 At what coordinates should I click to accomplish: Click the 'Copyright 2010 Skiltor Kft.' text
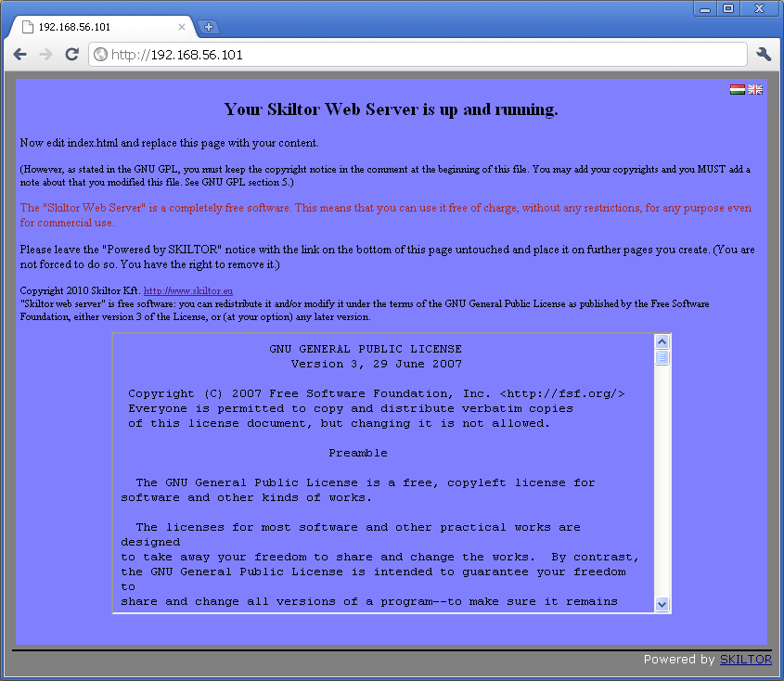80,291
